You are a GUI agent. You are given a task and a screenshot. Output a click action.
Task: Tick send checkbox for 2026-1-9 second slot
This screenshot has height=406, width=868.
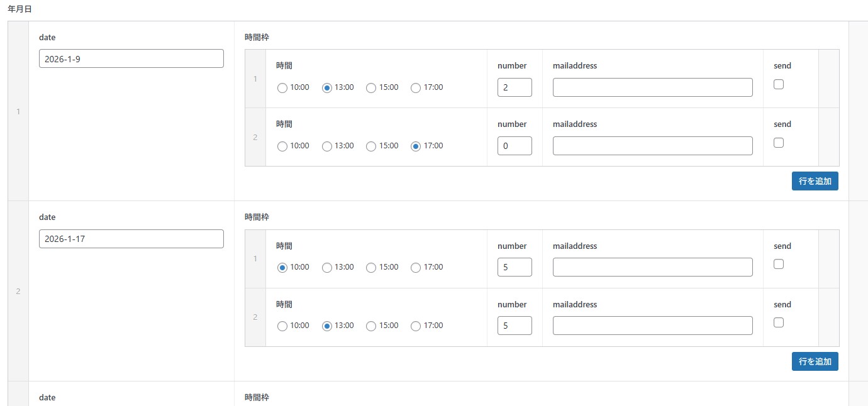point(779,143)
